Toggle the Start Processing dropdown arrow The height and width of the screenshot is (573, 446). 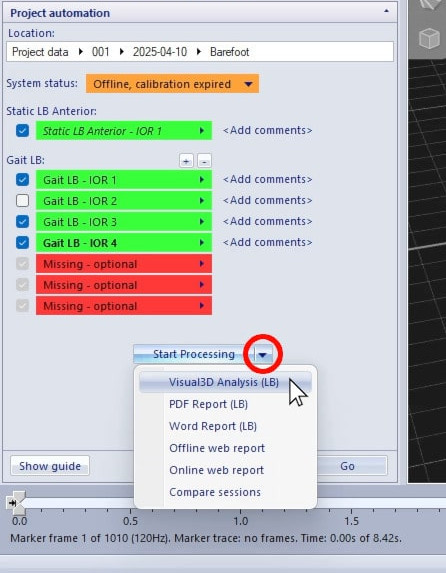(x=262, y=354)
